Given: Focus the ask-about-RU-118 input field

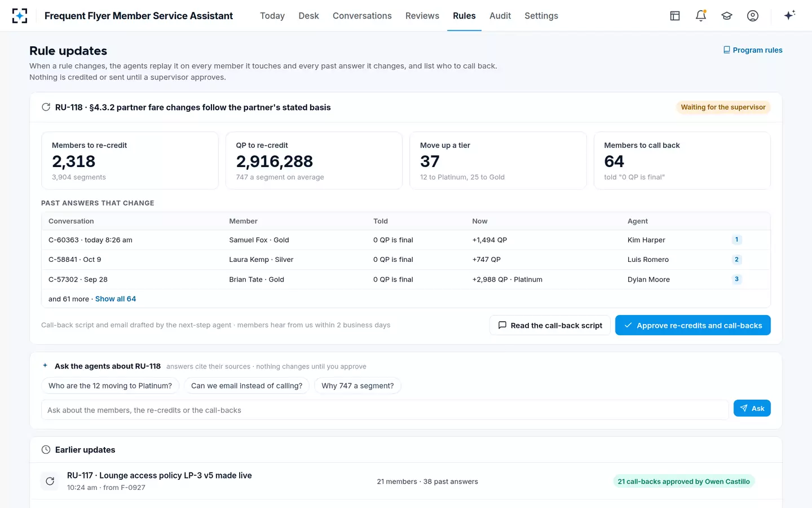Looking at the screenshot, I should click(385, 410).
